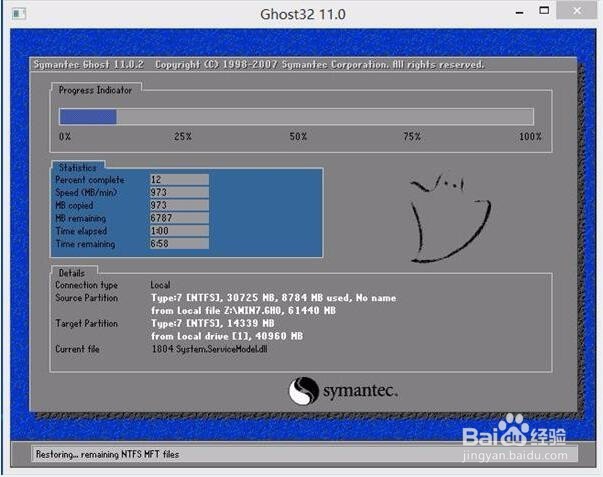603x477 pixels.
Task: Click the 0% progress scale mark
Action: coord(65,137)
